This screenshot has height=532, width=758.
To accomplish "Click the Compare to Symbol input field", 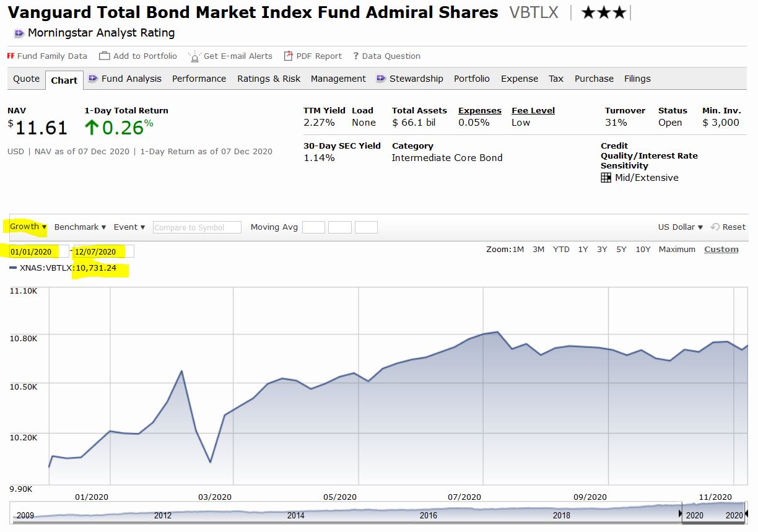I will (197, 227).
